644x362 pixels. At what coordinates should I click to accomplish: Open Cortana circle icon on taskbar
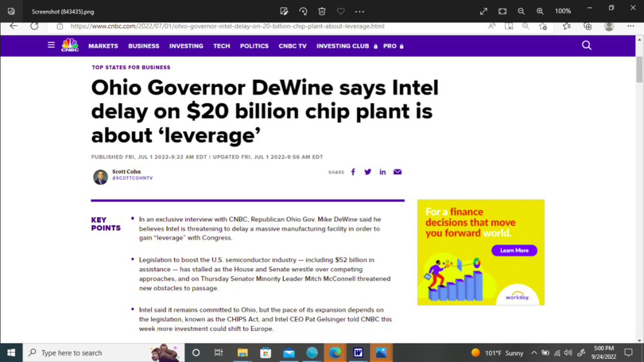(196, 352)
